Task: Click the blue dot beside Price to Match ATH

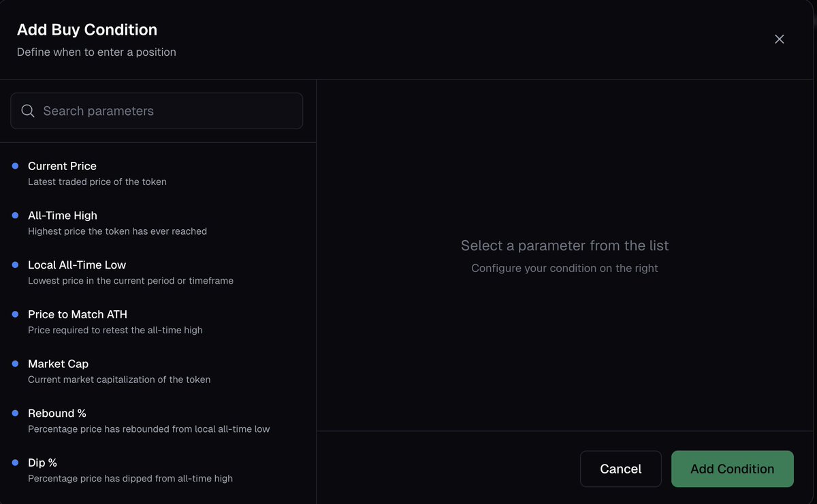Action: (15, 314)
